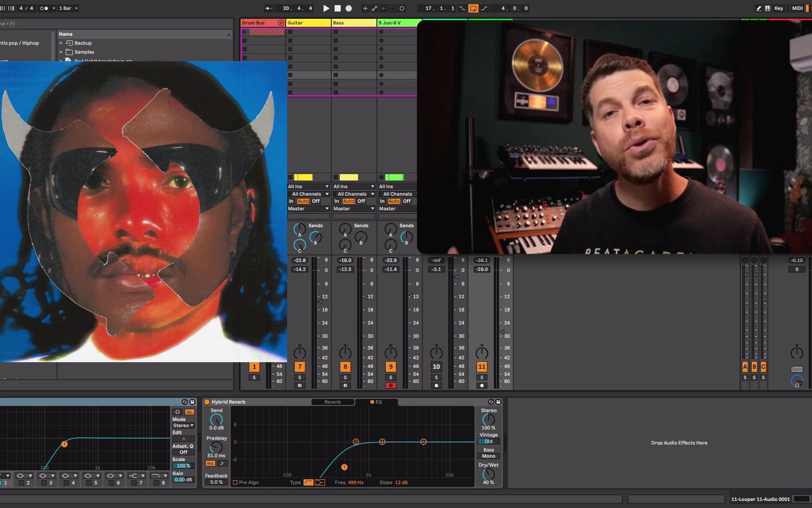812x508 pixels.
Task: Click track 8 pan knob
Action: click(x=345, y=352)
